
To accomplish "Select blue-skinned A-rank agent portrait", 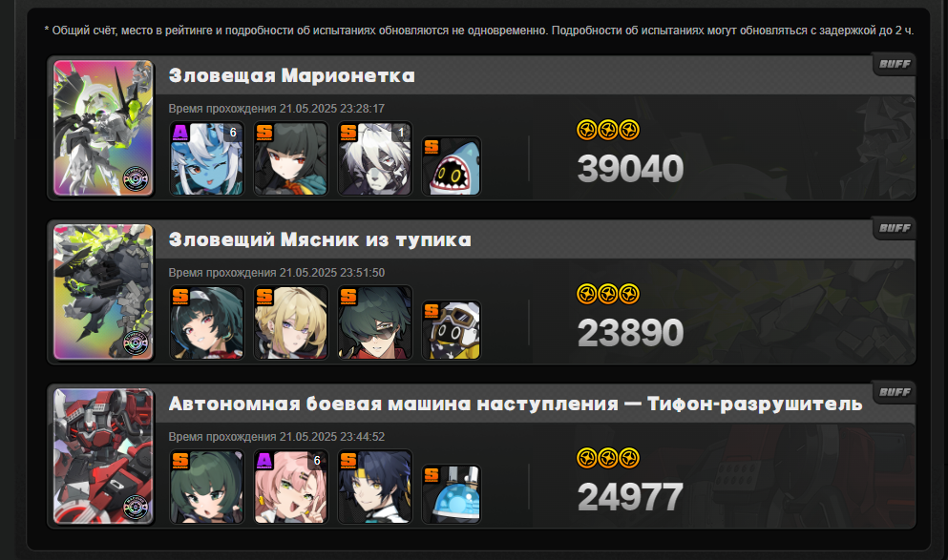I will pos(207,158).
